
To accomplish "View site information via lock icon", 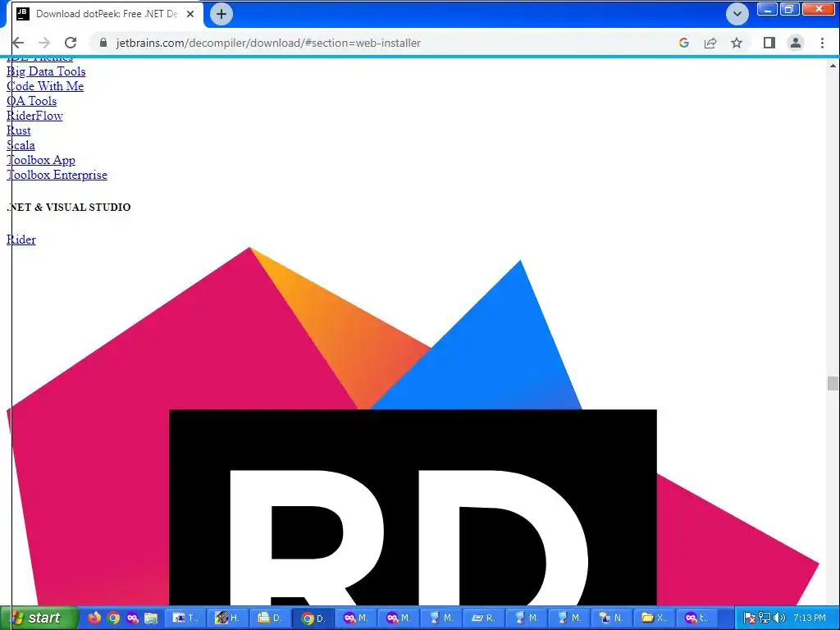I will click(103, 43).
